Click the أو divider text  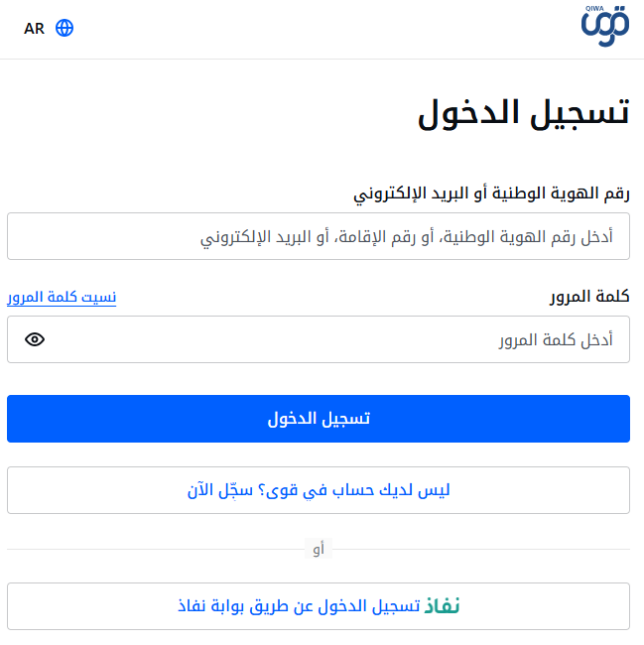[x=319, y=549]
